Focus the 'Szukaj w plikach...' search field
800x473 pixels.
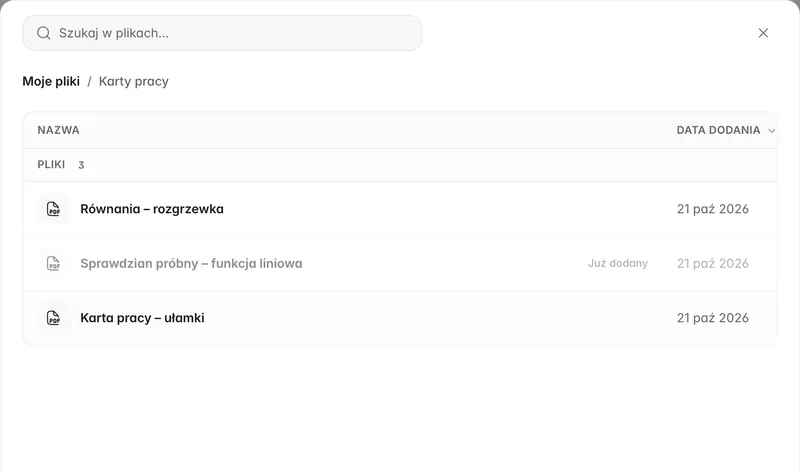[x=222, y=33]
